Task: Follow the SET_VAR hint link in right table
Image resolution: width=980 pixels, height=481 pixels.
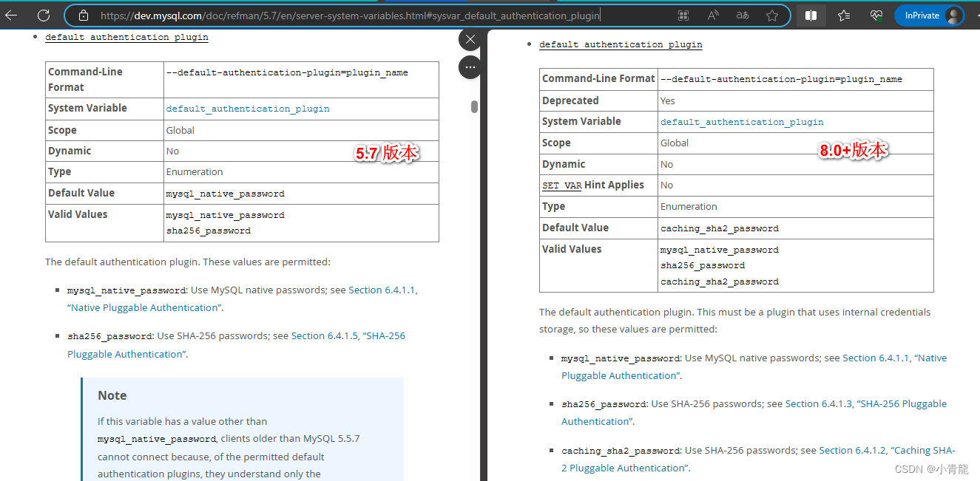Action: [x=562, y=185]
